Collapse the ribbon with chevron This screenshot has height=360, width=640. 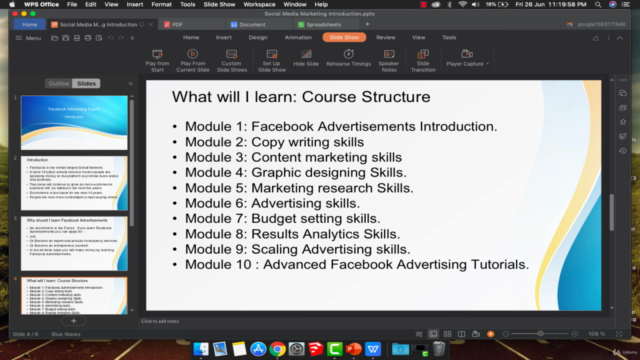tap(620, 38)
